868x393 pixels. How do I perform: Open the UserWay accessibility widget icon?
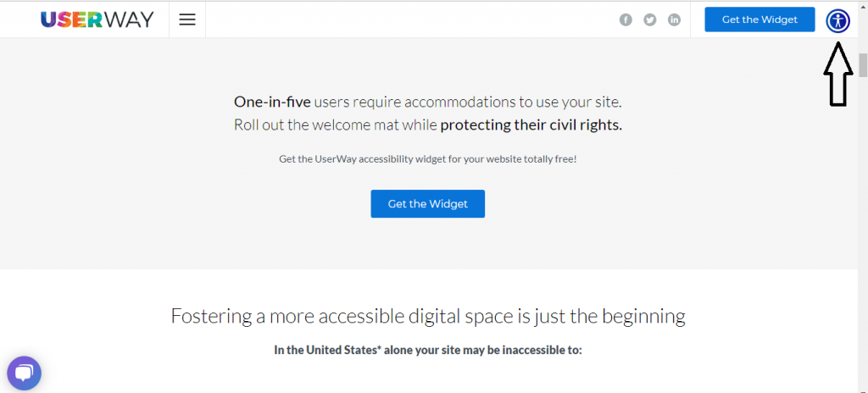tap(838, 21)
